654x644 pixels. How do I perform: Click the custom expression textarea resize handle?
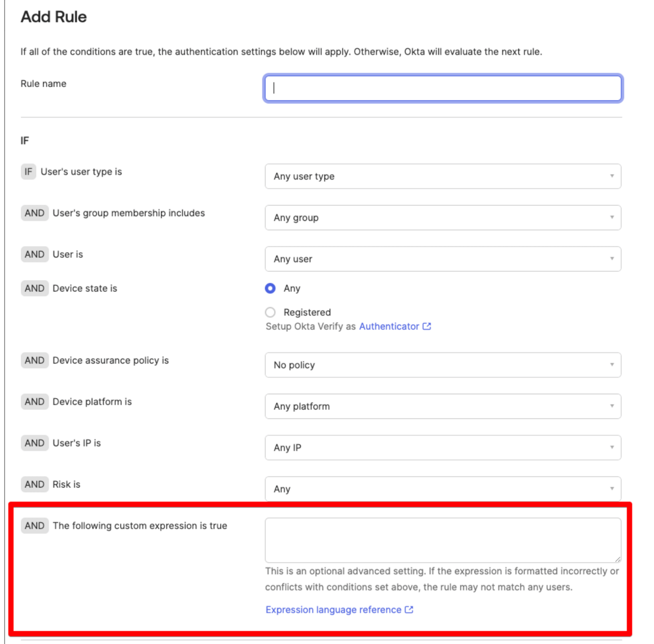coord(617,559)
